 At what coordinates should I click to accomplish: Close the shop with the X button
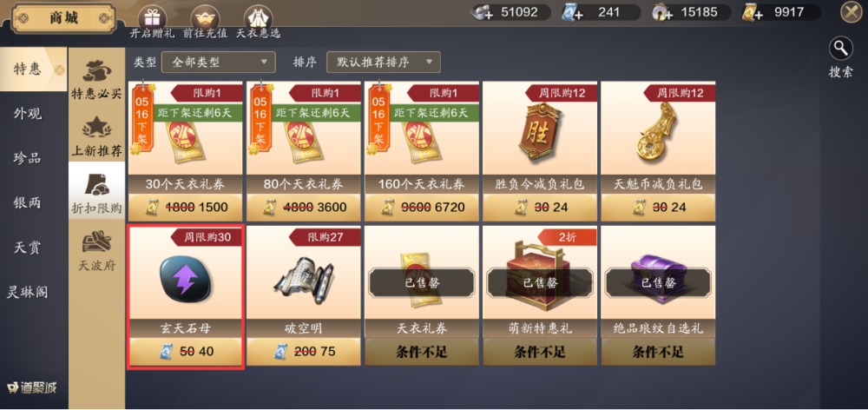tap(852, 13)
